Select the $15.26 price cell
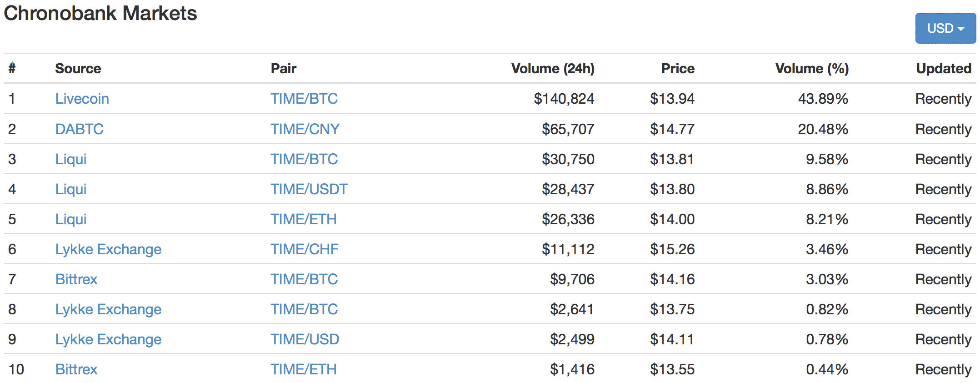 pos(672,249)
